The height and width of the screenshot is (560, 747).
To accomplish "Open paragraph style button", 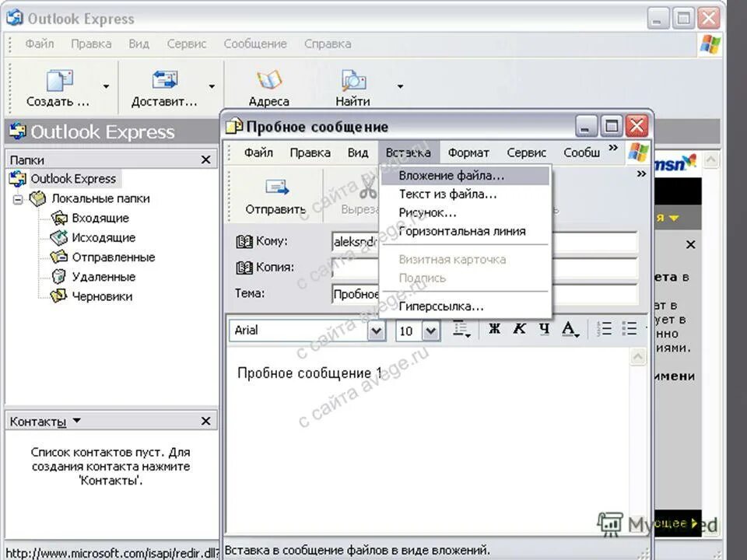I will point(461,329).
